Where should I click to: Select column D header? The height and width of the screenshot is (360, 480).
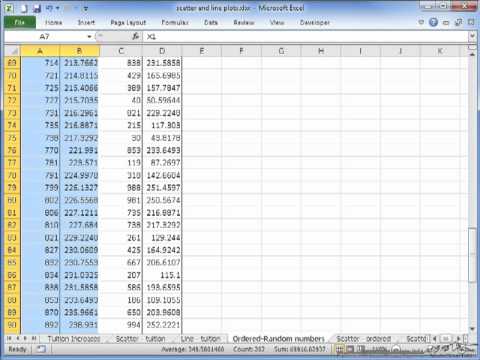pyautogui.click(x=162, y=51)
